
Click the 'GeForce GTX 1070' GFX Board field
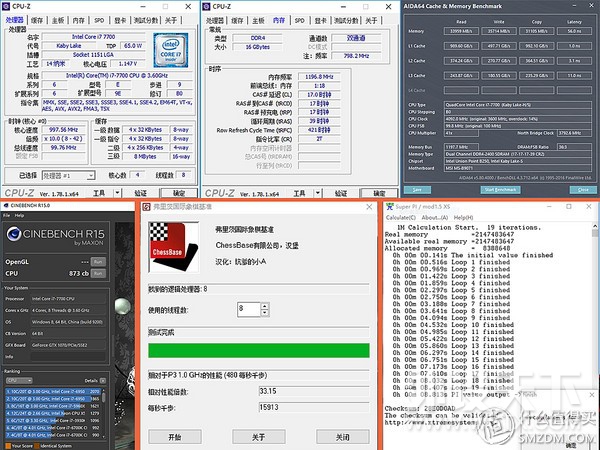coord(68,345)
